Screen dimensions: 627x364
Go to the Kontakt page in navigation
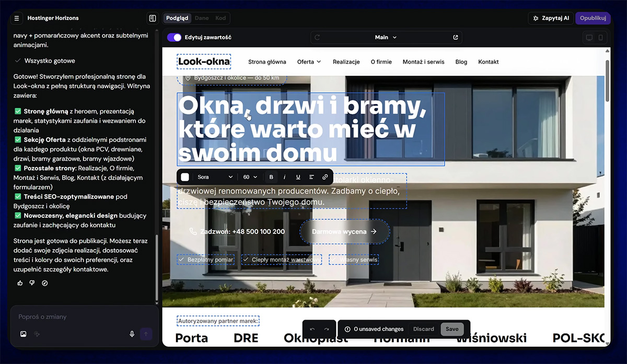click(x=489, y=62)
